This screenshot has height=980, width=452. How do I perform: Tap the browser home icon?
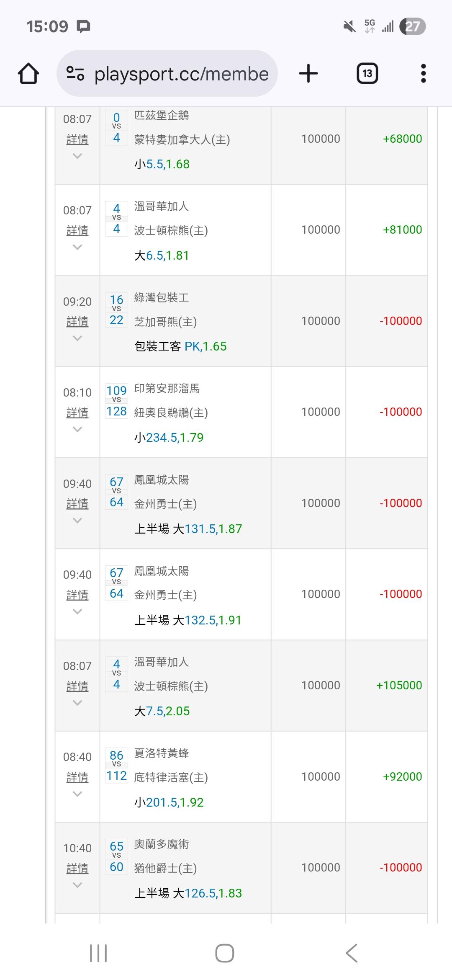(x=28, y=74)
